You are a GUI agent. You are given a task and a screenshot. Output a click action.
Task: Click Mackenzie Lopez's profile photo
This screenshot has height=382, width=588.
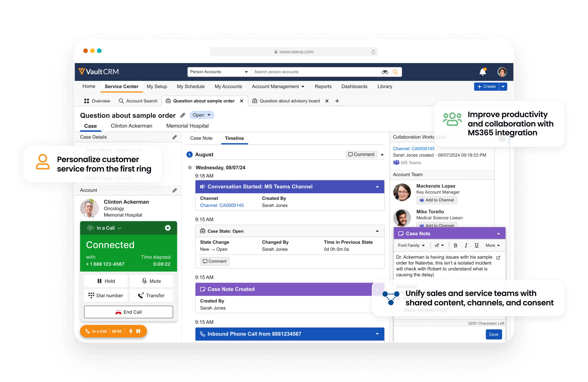tap(402, 192)
